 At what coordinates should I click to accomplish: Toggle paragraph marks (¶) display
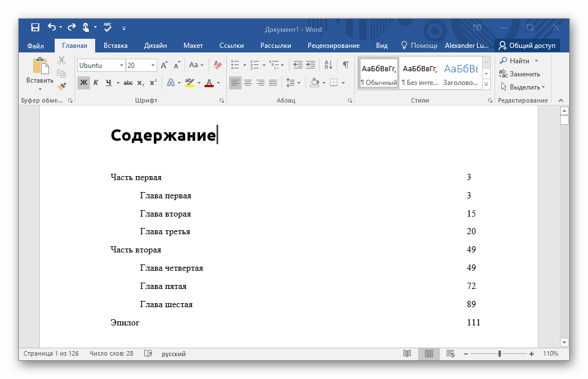[345, 65]
